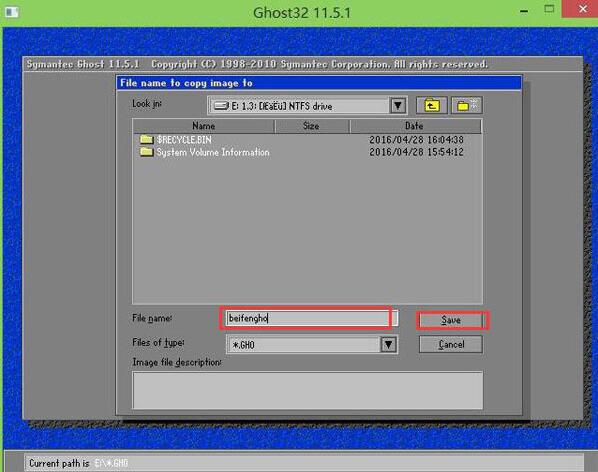Click the Save button
Image resolution: width=598 pixels, height=472 pixels.
click(451, 320)
